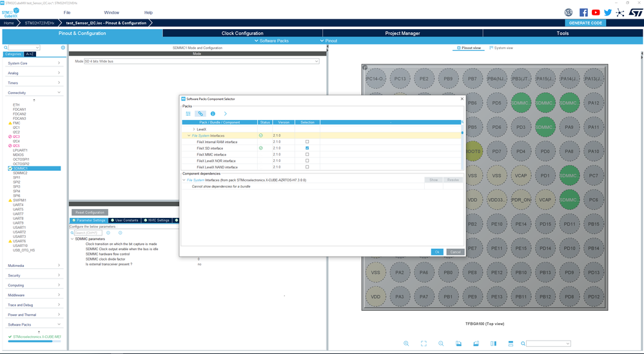
Task: Check FileX LevelX NOR interface checkbox
Action: coord(307,161)
